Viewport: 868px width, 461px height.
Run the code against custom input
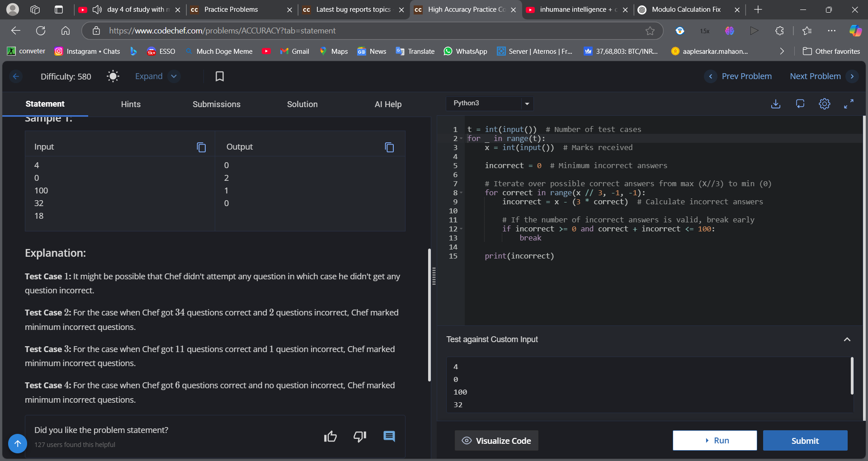point(714,440)
